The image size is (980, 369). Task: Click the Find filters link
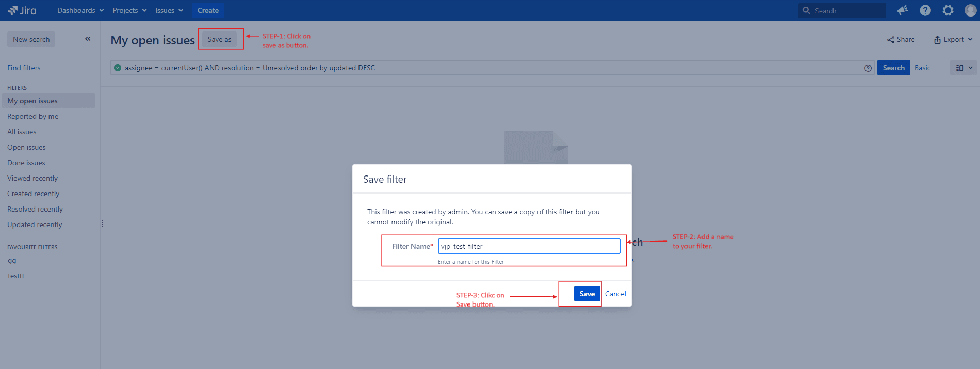(24, 68)
